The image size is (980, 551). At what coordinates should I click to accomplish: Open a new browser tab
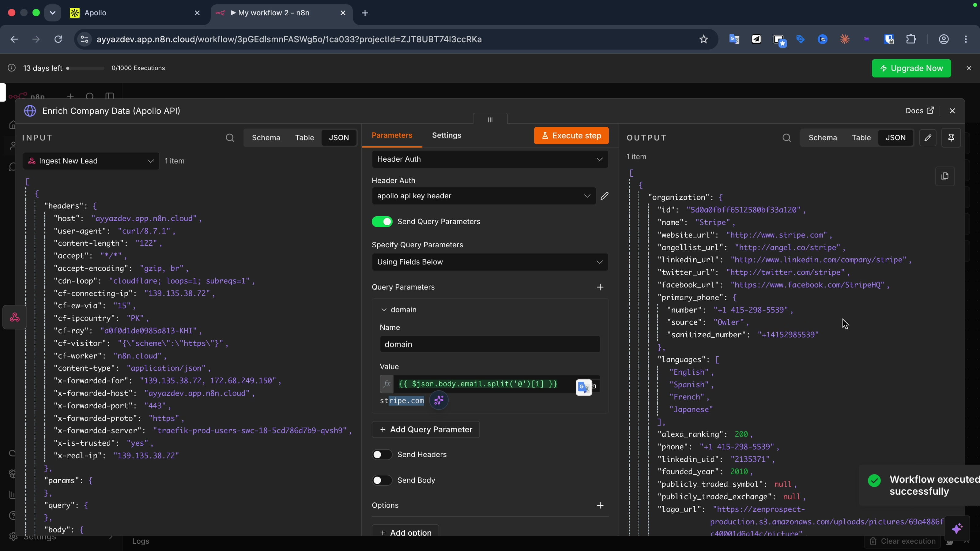(x=365, y=13)
